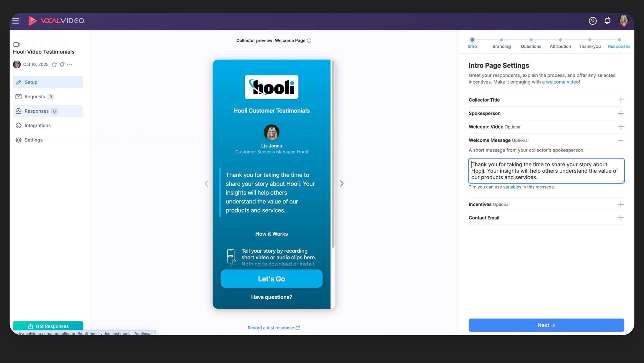Viewport: 644px width, 363px height.
Task: Open the three-dot more options menu
Action: tap(70, 64)
